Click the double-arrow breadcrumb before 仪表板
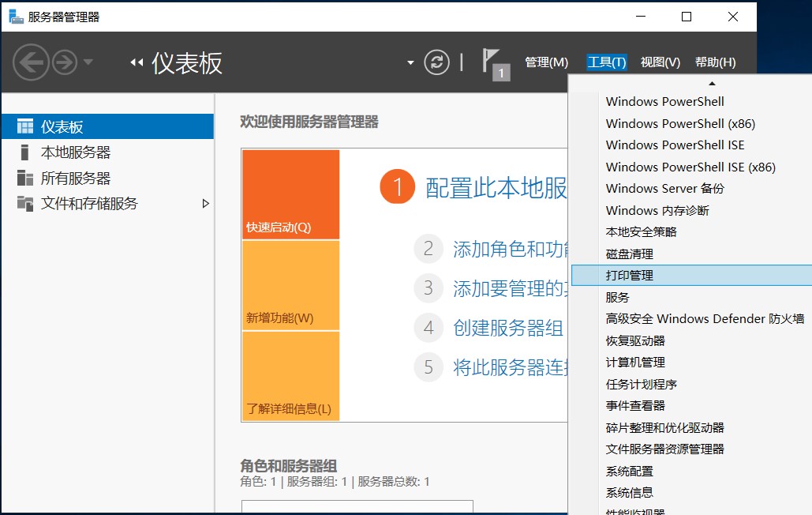The height and width of the screenshot is (515, 812). (137, 62)
